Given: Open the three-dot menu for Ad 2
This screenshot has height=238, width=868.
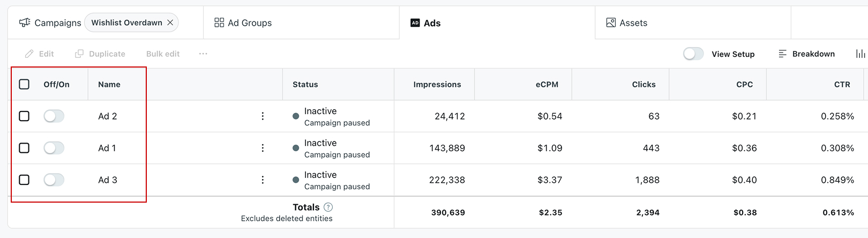Looking at the screenshot, I should [263, 116].
